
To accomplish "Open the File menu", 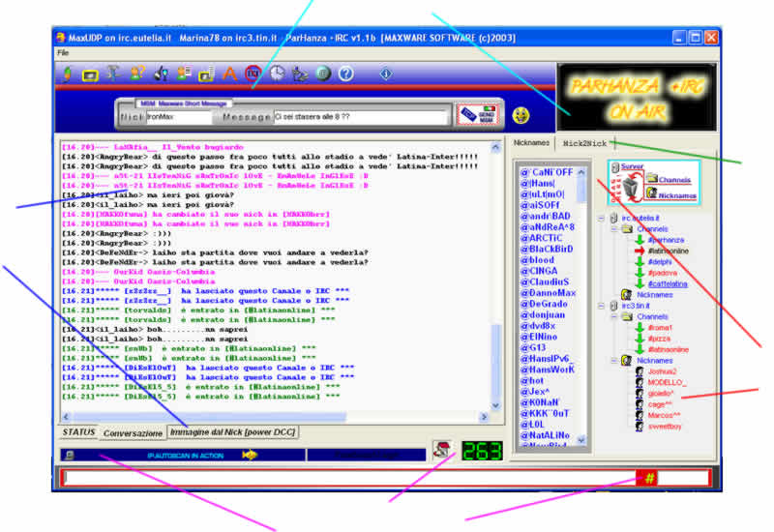I will pyautogui.click(x=63, y=53).
